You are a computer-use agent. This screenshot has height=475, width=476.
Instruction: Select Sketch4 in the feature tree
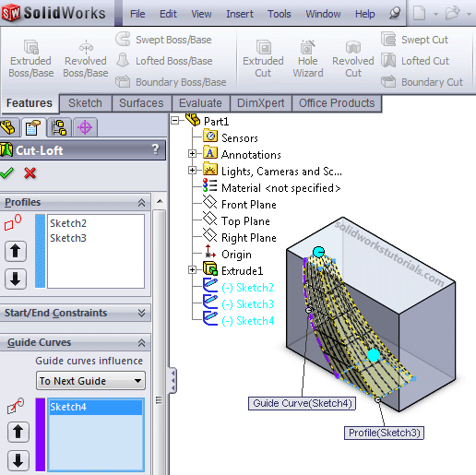[x=238, y=321]
